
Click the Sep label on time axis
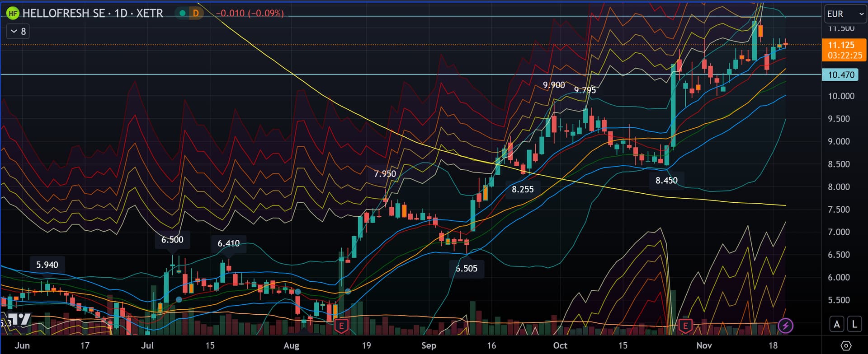[x=429, y=345]
